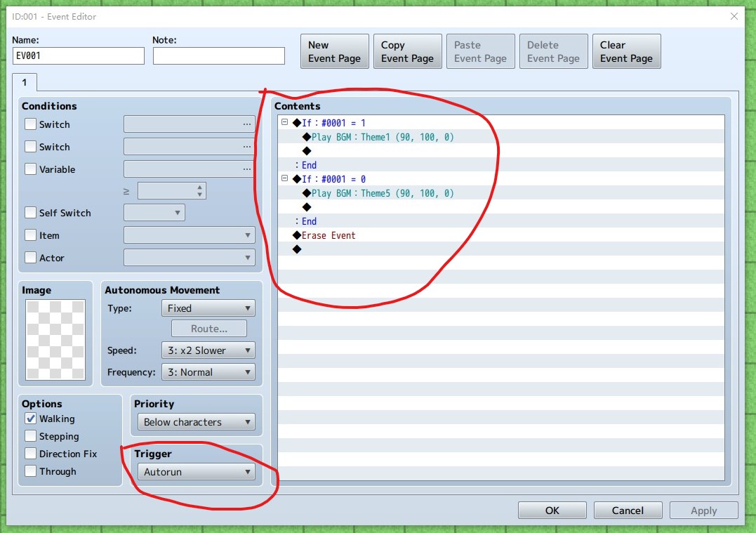The height and width of the screenshot is (533, 756).
Task: Select the 'If : #0001 = 0' line
Action: 501,179
